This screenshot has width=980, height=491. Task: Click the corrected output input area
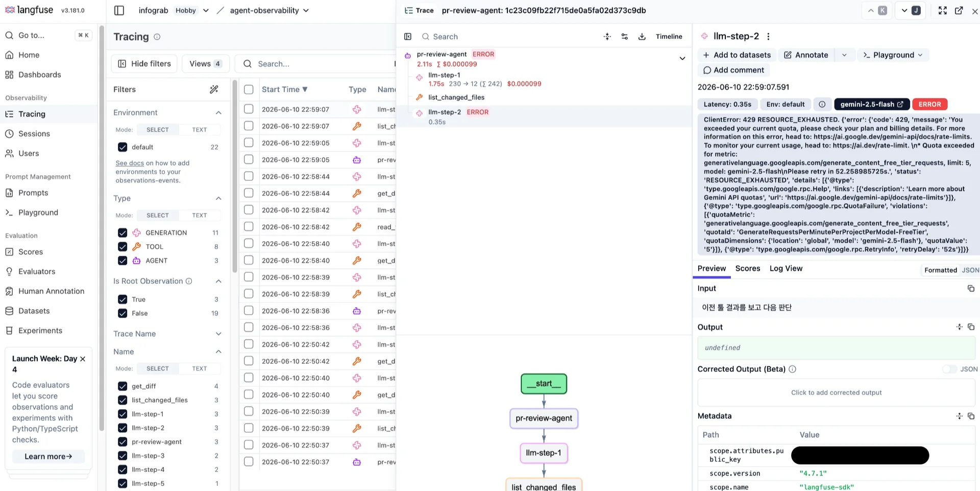point(836,392)
